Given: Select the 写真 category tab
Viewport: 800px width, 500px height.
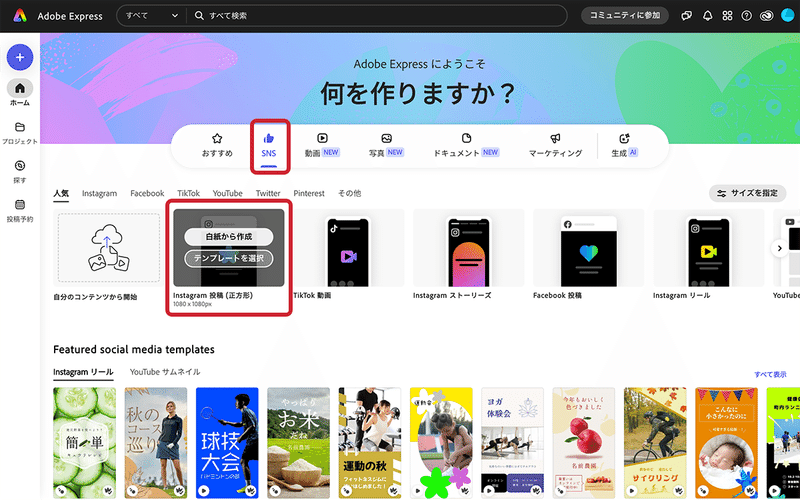Looking at the screenshot, I should coord(386,145).
